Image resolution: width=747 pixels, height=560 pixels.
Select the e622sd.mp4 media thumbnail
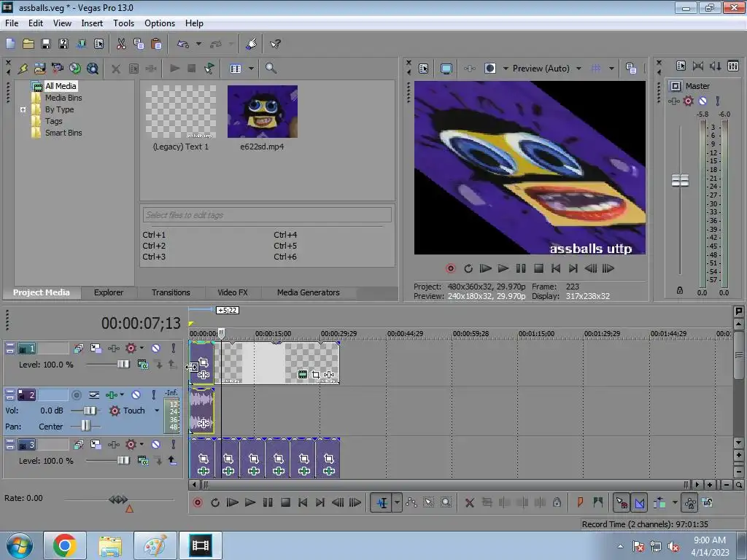263,112
